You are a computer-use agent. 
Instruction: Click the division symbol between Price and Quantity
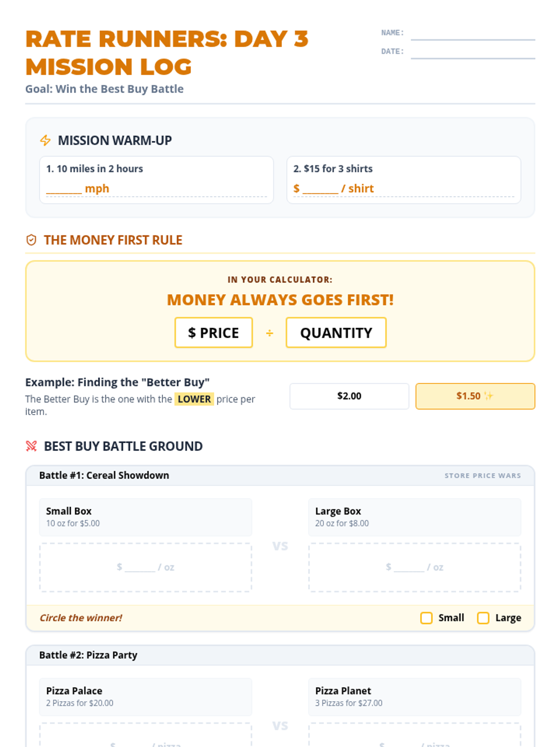[x=269, y=333]
